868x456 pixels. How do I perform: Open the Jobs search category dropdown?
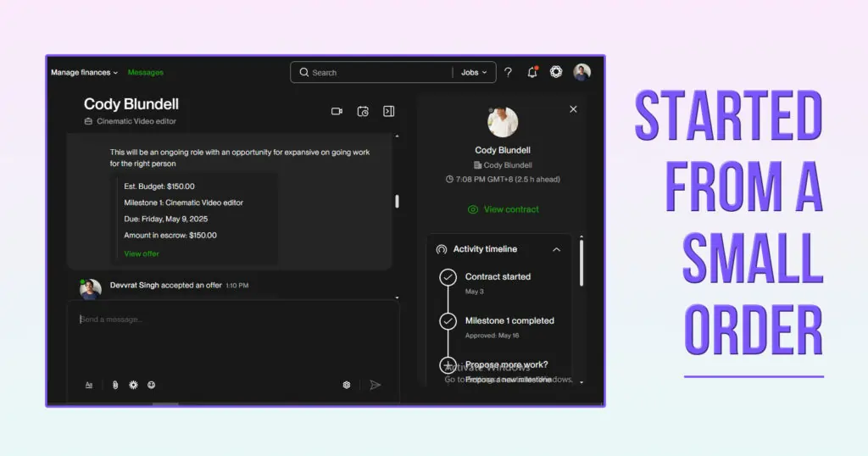(474, 73)
